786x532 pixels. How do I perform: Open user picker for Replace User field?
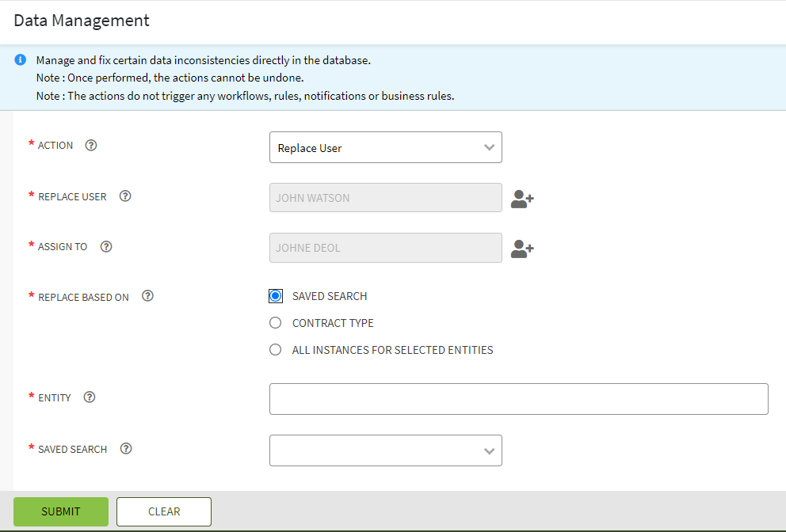click(522, 199)
